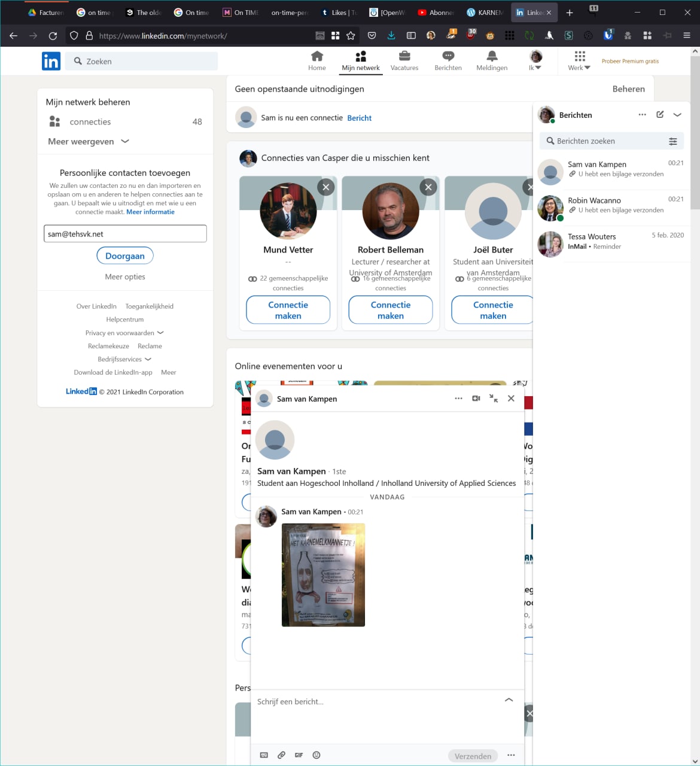
Task: Open the Berichten icon in top navigation
Action: point(448,57)
